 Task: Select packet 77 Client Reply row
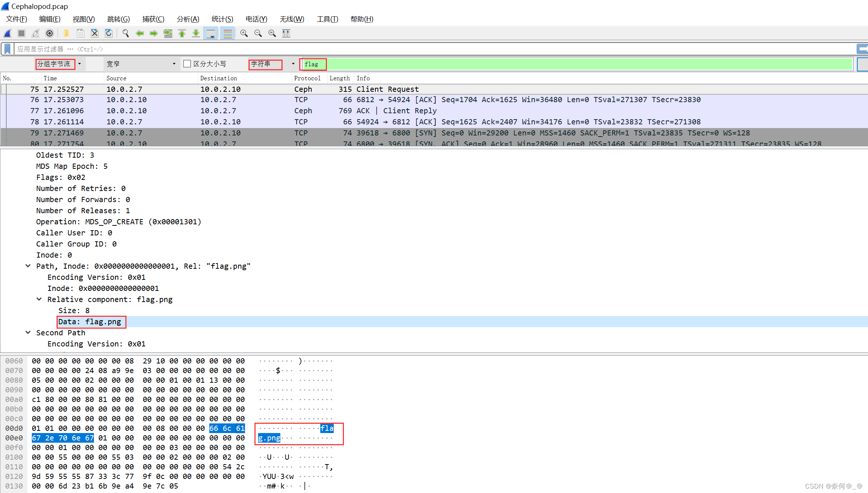tap(434, 111)
